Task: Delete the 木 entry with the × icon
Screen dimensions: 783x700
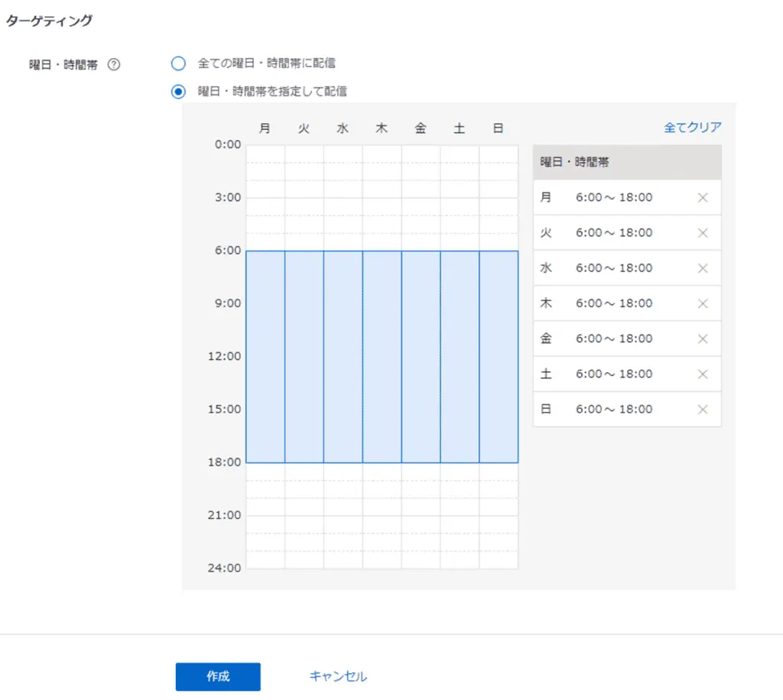Action: [x=703, y=303]
